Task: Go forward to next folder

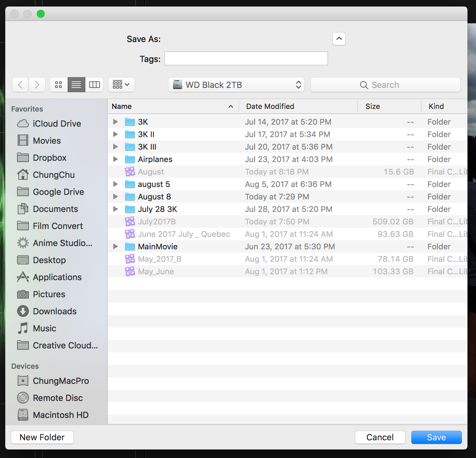Action: pyautogui.click(x=37, y=85)
